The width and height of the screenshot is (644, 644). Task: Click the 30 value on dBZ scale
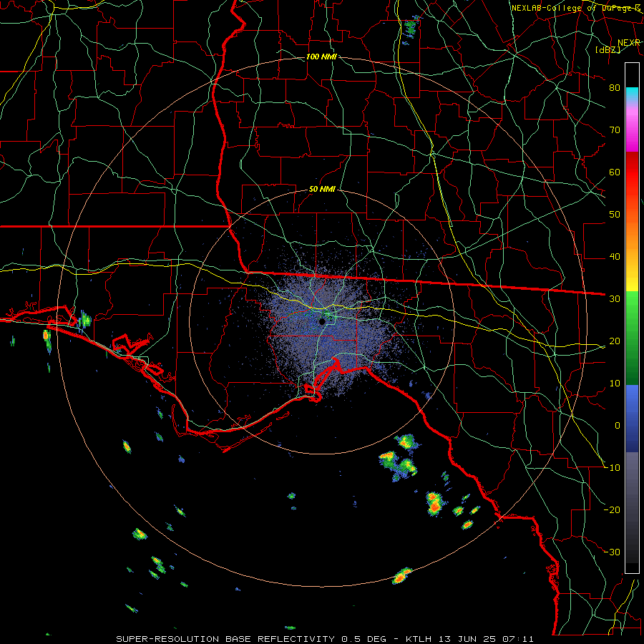tap(615, 299)
